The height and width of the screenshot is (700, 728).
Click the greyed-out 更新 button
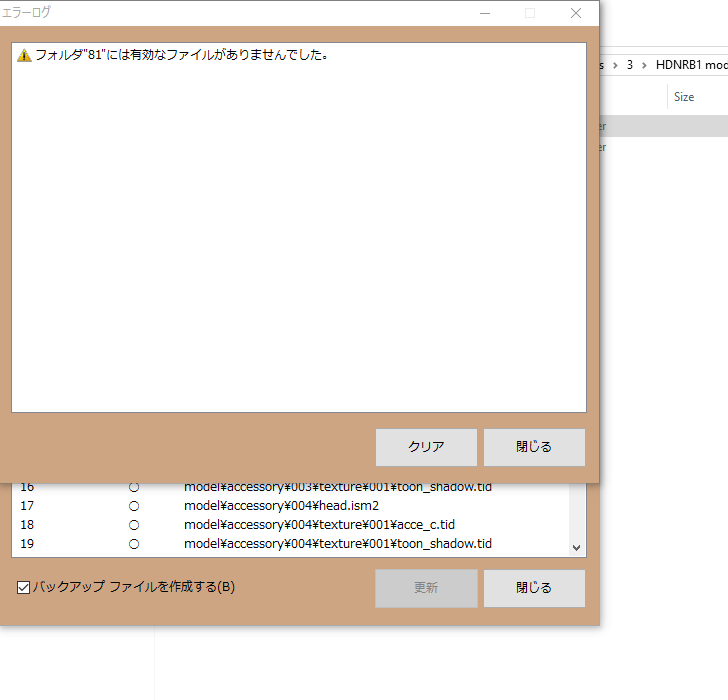[x=426, y=588]
